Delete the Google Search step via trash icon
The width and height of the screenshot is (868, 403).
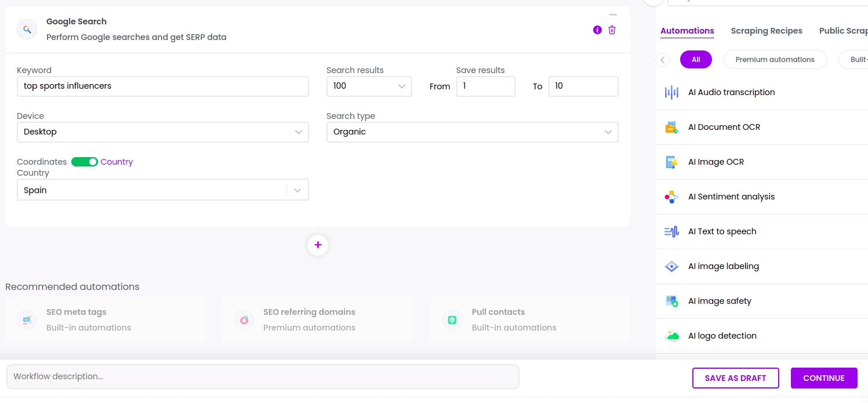[612, 30]
